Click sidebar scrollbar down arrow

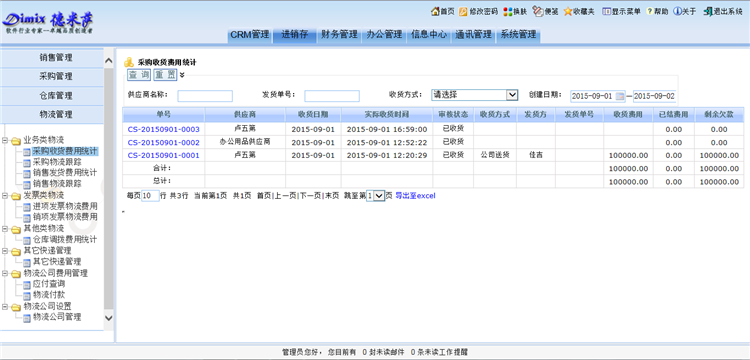(x=109, y=317)
